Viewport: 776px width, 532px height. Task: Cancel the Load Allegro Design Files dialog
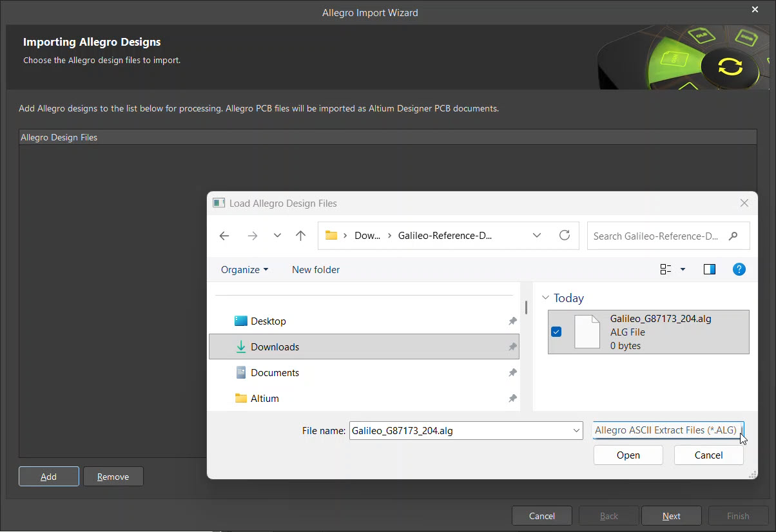tap(708, 455)
